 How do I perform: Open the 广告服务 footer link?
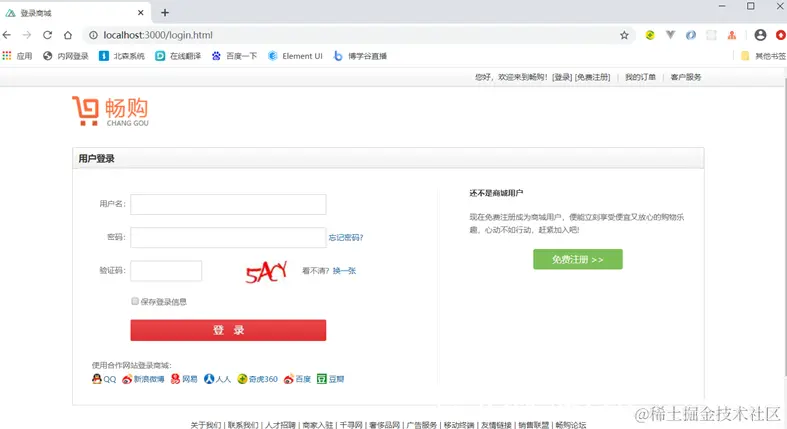click(x=422, y=425)
